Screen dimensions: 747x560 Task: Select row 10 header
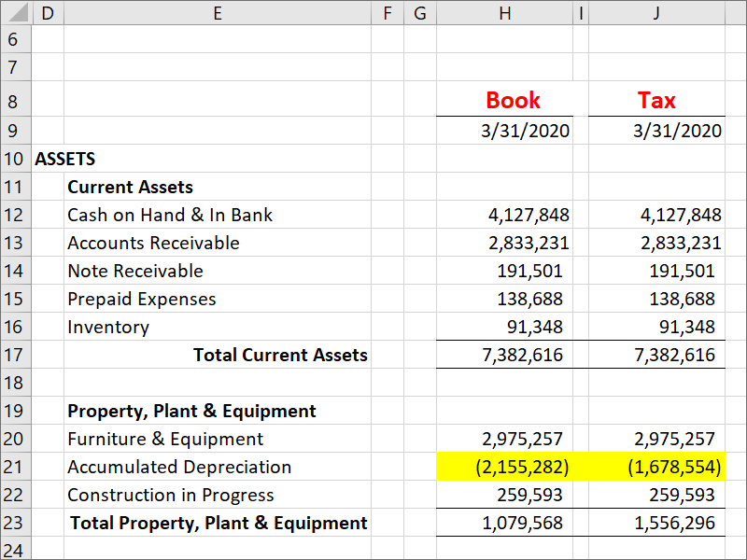coord(14,159)
